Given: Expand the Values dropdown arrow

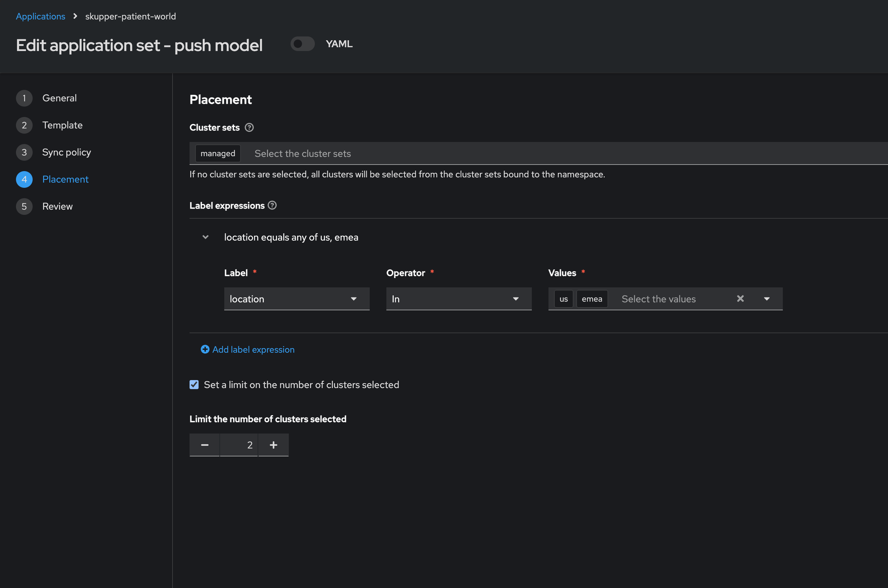Looking at the screenshot, I should click(x=766, y=299).
